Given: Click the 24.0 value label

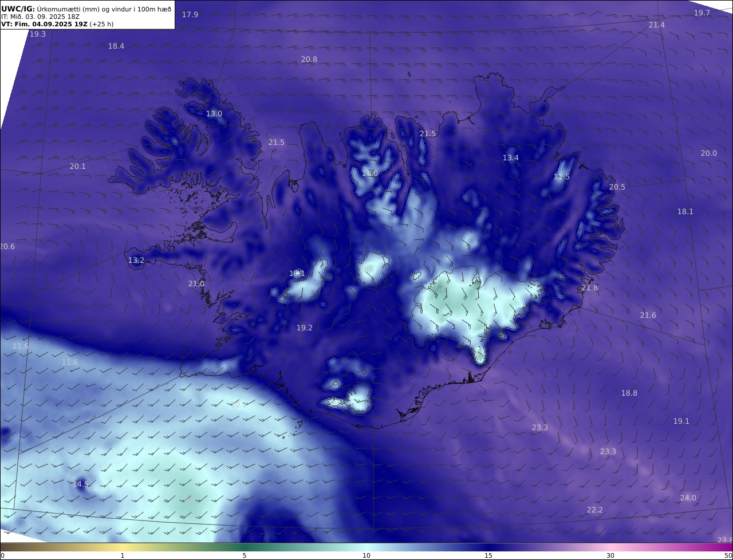Looking at the screenshot, I should coord(688,498).
